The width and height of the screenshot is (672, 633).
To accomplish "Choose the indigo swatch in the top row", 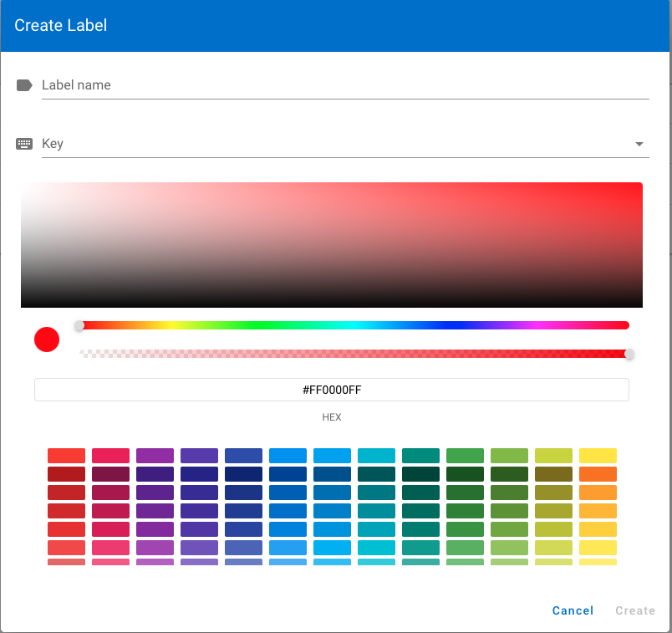I will coord(243,456).
